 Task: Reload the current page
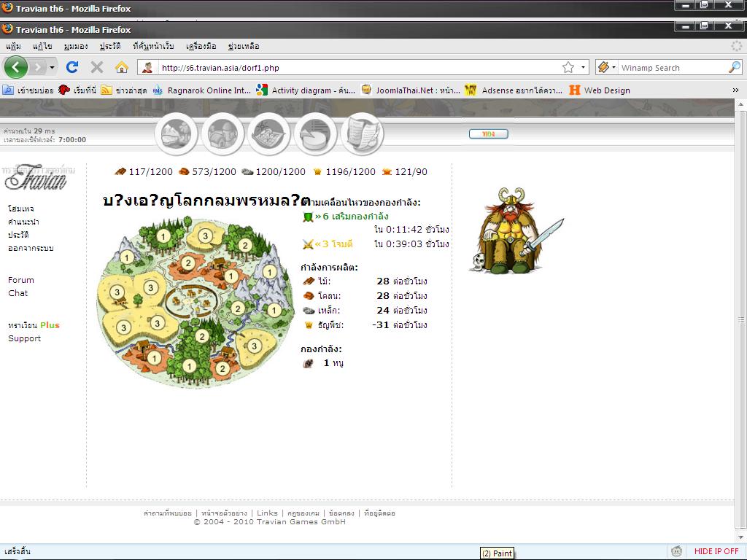coord(72,67)
